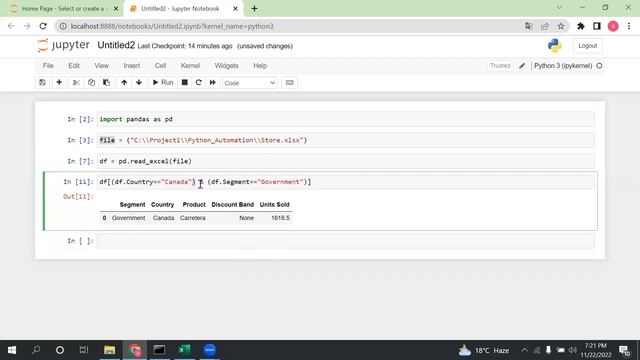Save notebook with the floppy disk icon
Screen dimensions: 640x360
(42, 82)
